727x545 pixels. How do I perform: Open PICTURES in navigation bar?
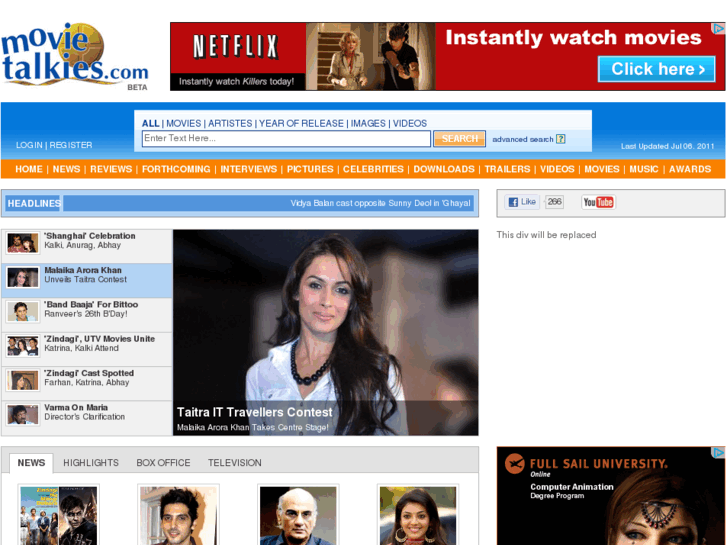coord(310,169)
